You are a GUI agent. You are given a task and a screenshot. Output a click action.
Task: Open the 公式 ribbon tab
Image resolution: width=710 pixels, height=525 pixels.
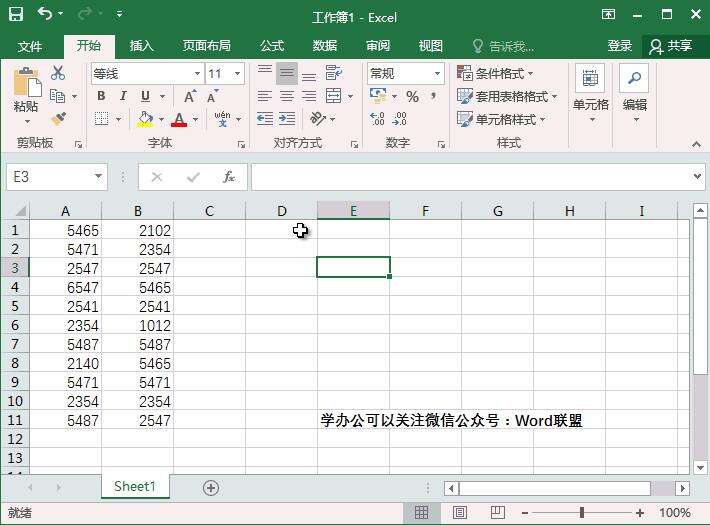tap(272, 46)
